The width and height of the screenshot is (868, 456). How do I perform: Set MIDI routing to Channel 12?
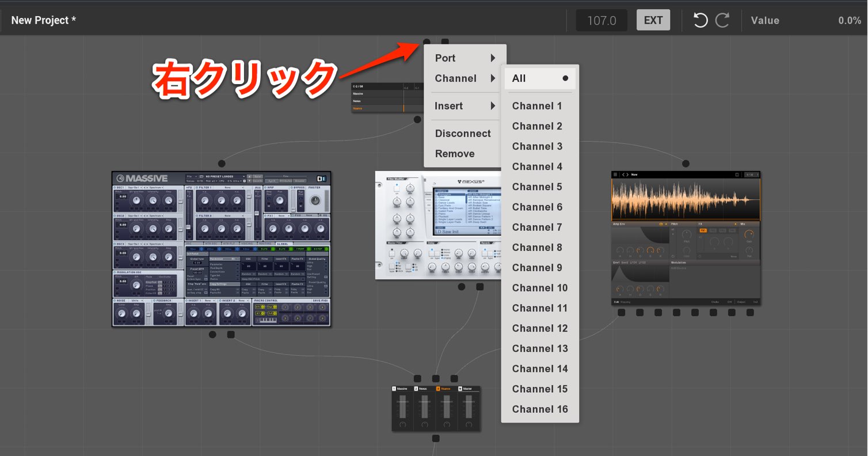tap(540, 328)
